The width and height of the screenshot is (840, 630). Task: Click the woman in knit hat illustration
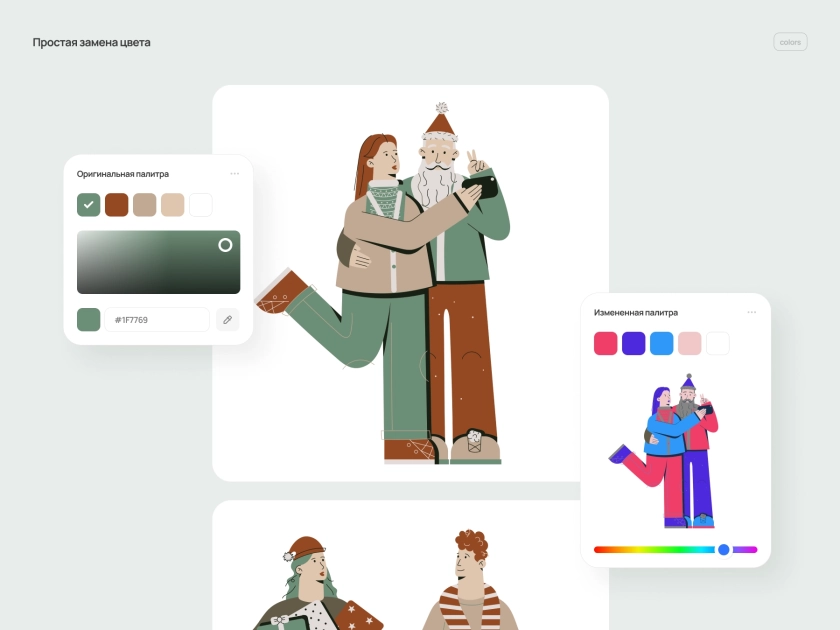[316, 583]
